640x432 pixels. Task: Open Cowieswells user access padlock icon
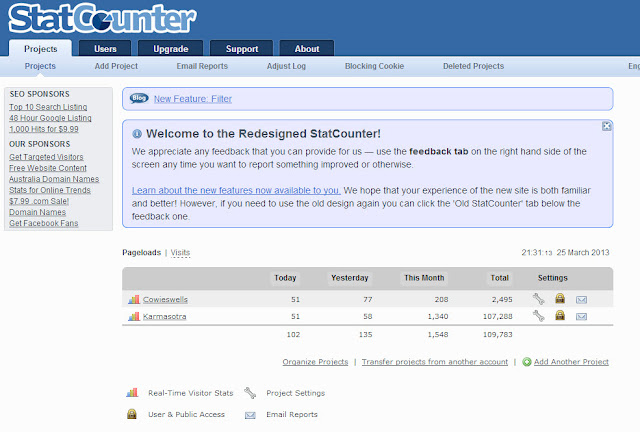pos(560,298)
